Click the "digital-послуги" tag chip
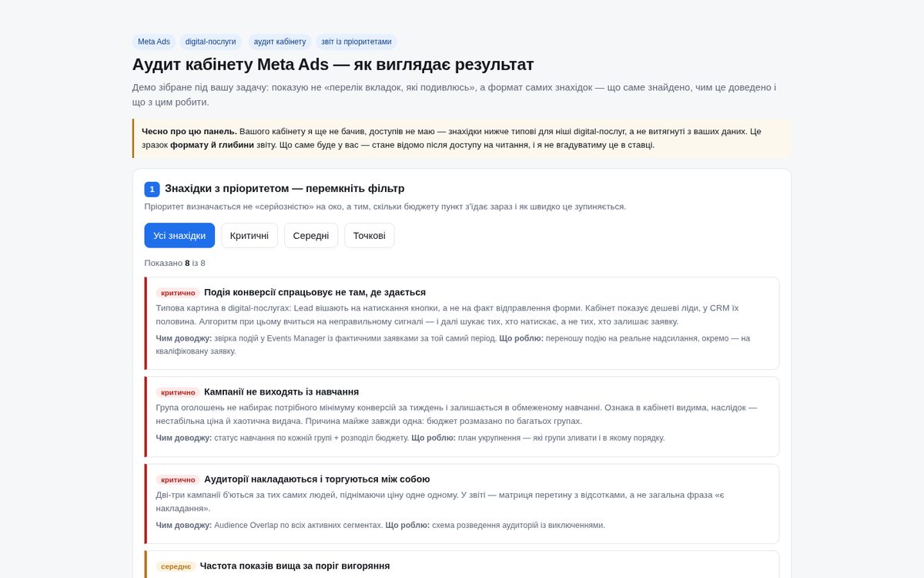 pos(211,42)
